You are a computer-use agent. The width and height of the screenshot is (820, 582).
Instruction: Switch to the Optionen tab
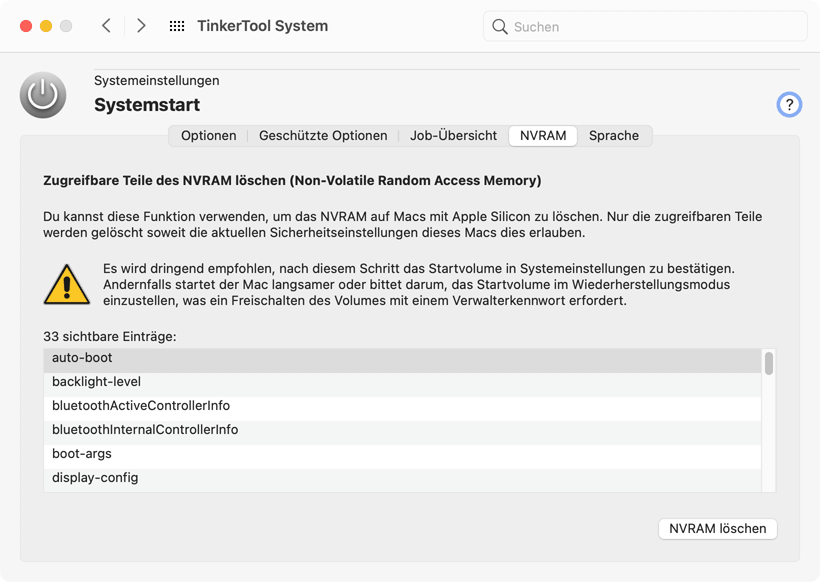209,136
